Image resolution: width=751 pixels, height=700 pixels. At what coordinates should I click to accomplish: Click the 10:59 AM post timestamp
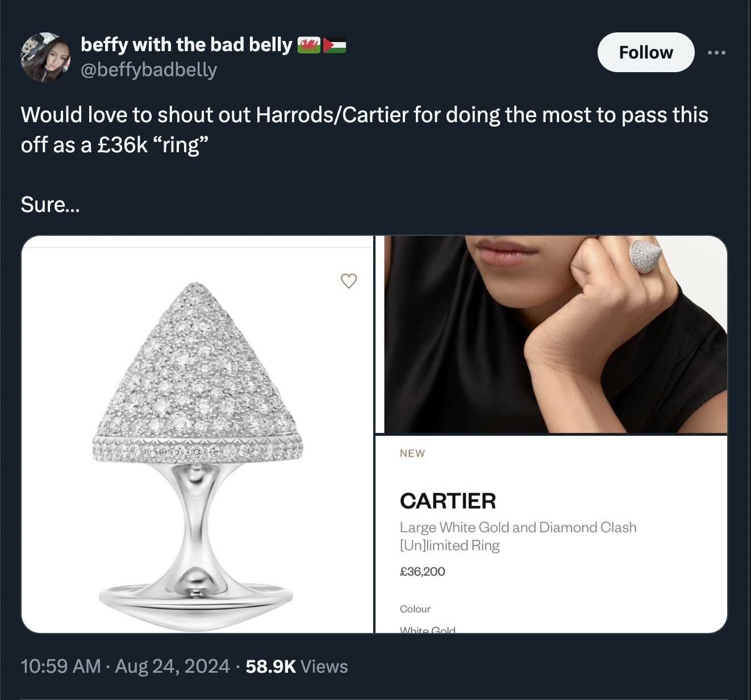pos(61,666)
